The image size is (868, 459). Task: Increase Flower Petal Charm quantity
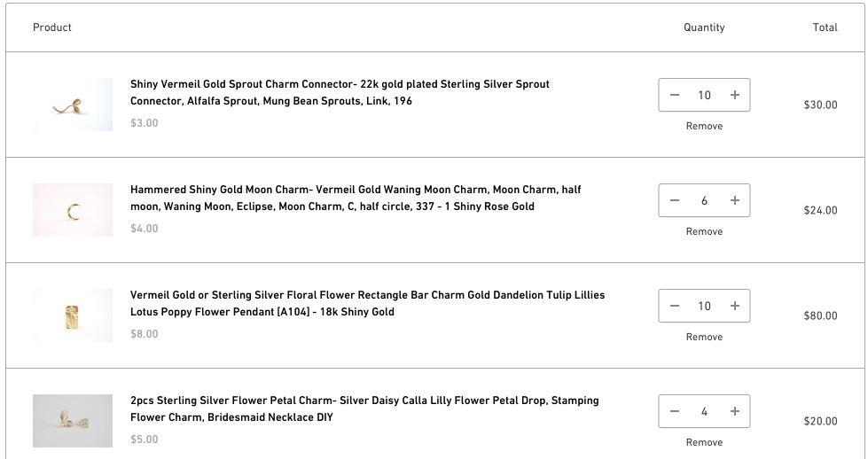tap(734, 411)
